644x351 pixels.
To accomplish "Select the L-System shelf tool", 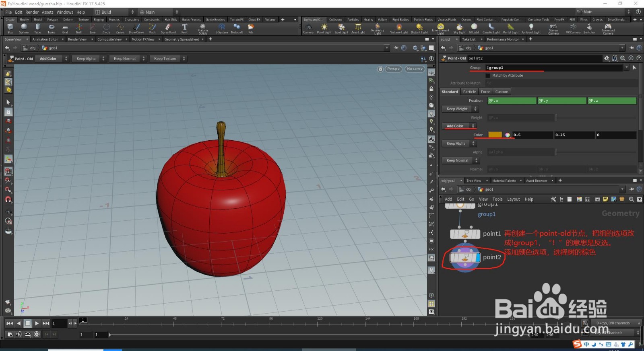I will (221, 29).
